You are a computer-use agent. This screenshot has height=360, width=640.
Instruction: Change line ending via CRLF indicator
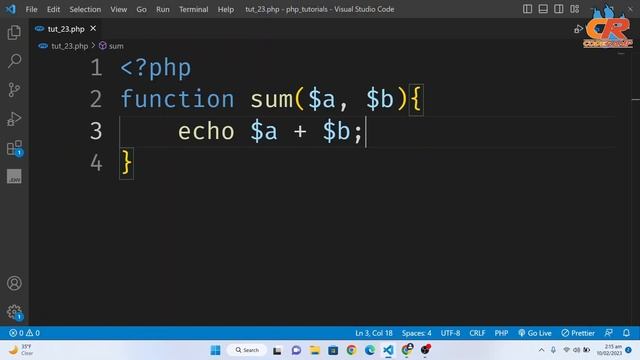tap(477, 333)
